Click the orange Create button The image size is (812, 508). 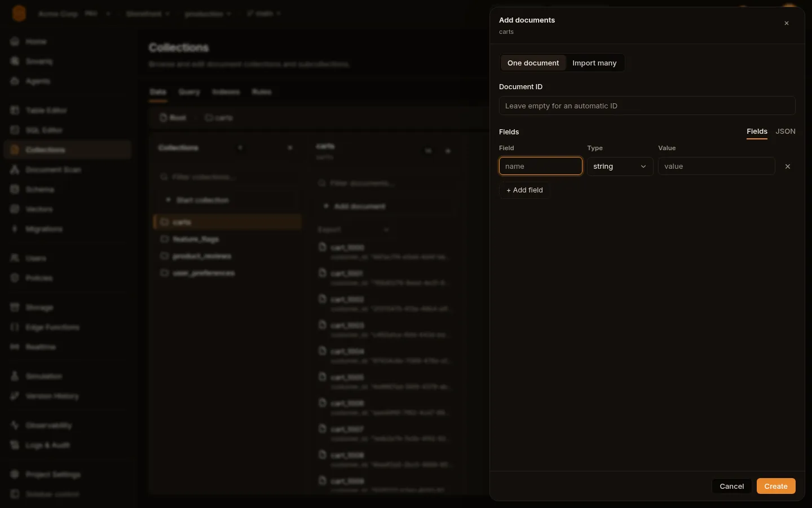(776, 486)
